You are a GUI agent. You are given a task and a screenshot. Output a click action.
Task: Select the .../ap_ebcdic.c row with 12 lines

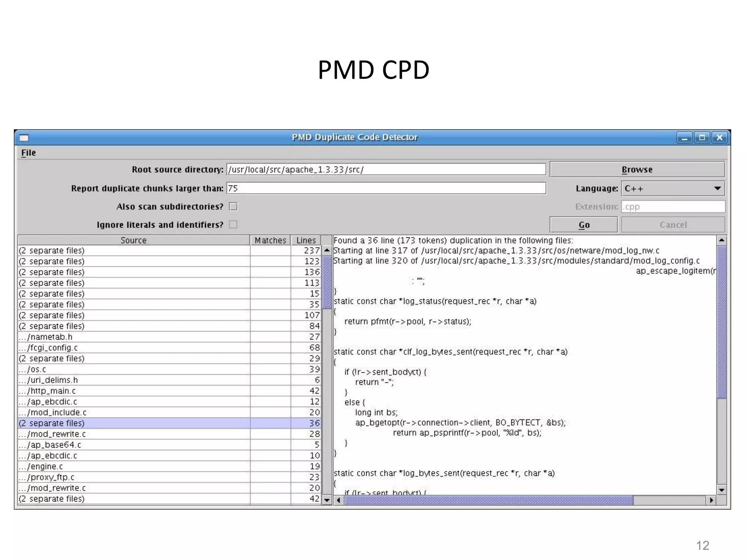[x=169, y=402]
